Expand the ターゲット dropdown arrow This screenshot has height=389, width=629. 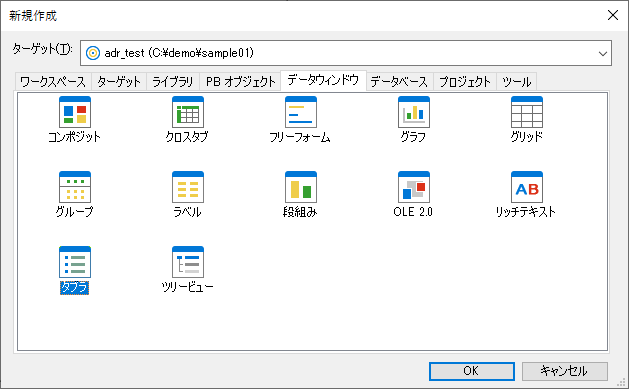tap(603, 53)
